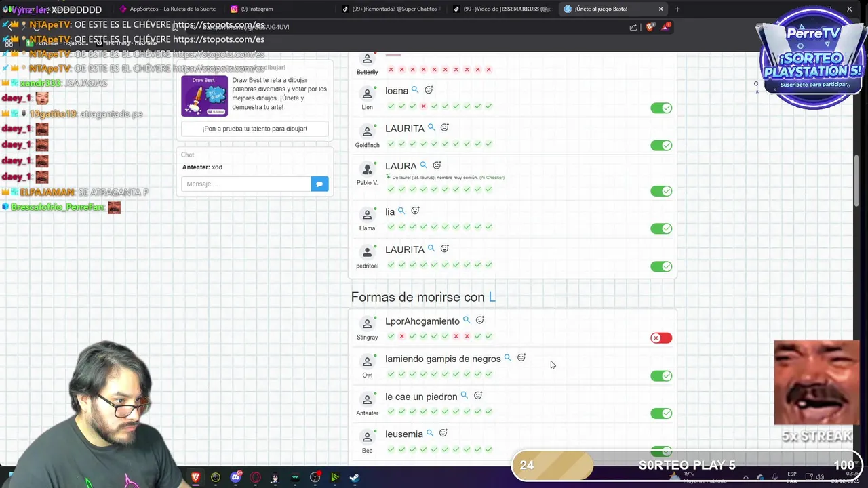The image size is (868, 488).
Task: Click the Stingray player avatar
Action: (x=367, y=323)
